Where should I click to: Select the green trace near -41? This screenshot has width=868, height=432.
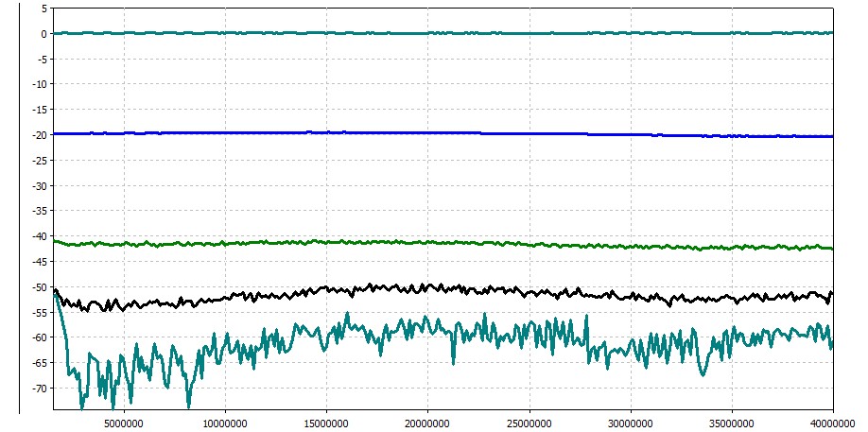click(x=425, y=243)
